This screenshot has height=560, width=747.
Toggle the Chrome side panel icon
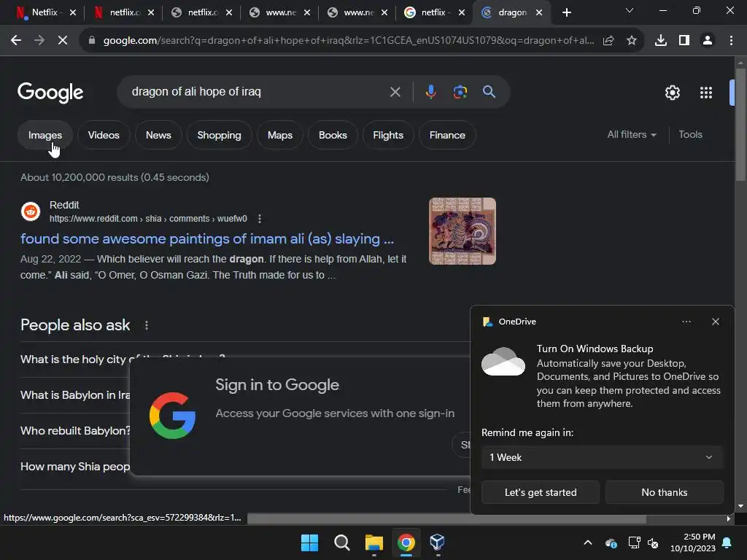[x=684, y=41]
